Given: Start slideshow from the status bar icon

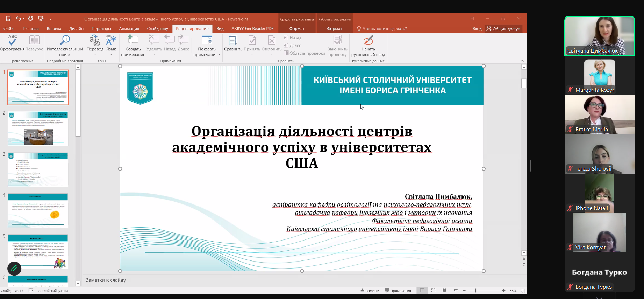Looking at the screenshot, I should click(x=456, y=291).
